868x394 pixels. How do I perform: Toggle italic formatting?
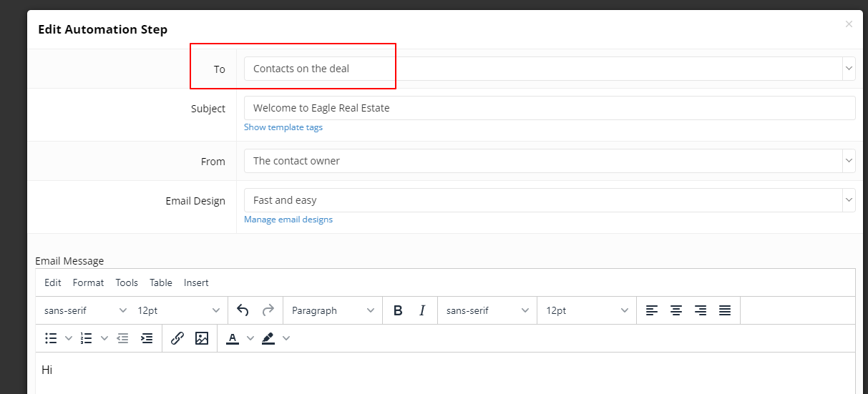(x=422, y=310)
